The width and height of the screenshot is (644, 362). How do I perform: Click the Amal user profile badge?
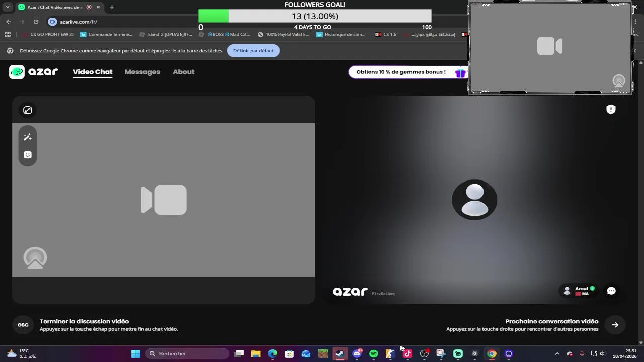tap(579, 291)
